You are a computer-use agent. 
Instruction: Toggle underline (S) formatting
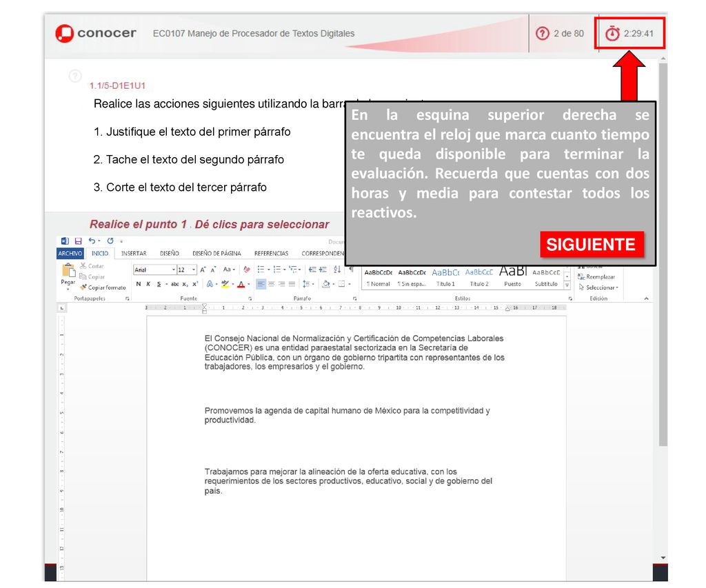coord(159,284)
